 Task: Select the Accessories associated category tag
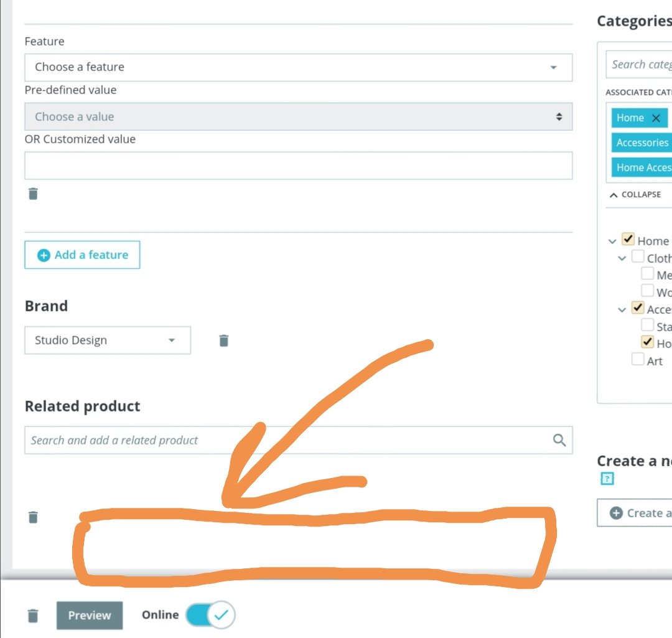pyautogui.click(x=642, y=143)
